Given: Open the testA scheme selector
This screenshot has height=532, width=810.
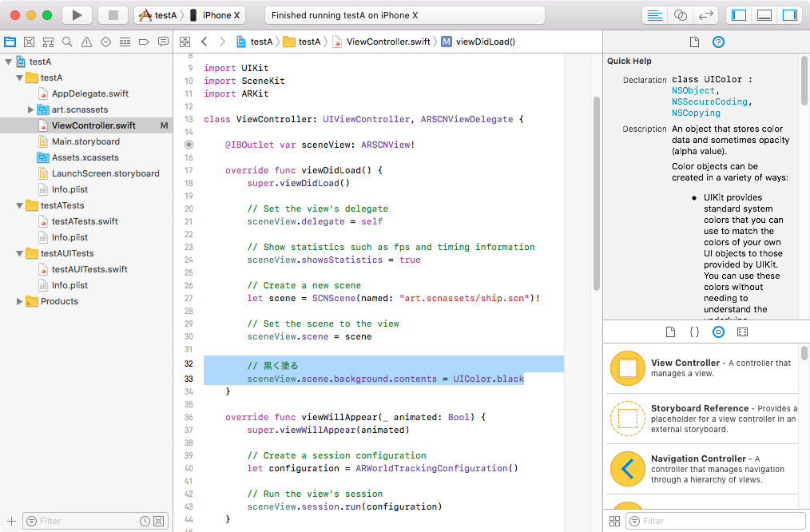Looking at the screenshot, I should (x=159, y=15).
